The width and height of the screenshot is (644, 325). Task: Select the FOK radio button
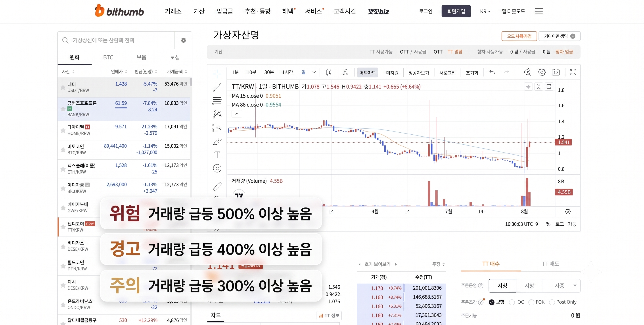pos(531,302)
